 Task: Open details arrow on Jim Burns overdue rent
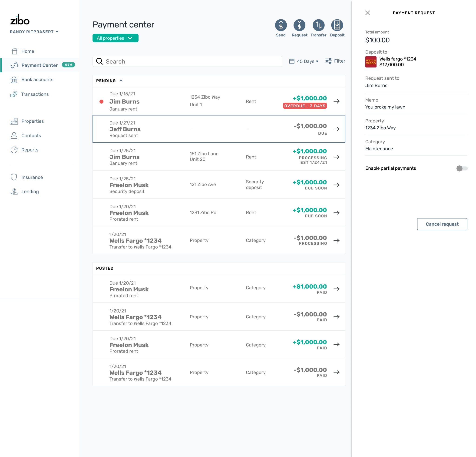(337, 101)
